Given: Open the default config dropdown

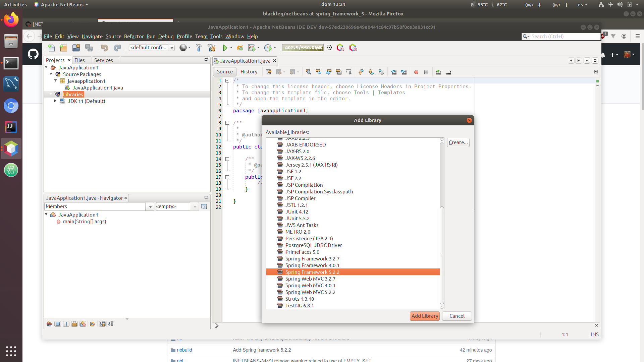Looking at the screenshot, I should coord(172,48).
